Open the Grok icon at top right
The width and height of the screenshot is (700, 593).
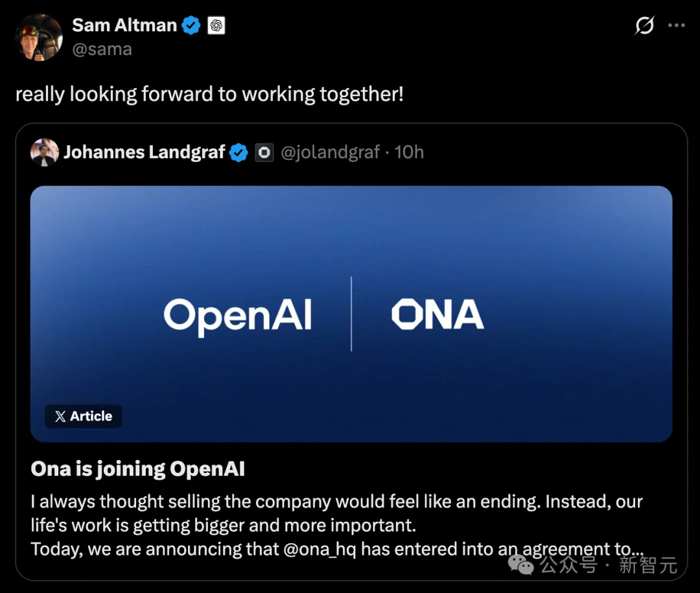click(x=645, y=25)
